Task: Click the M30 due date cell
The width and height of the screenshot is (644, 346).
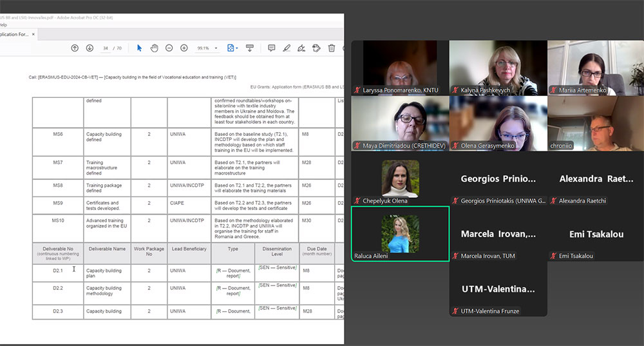Action: pyautogui.click(x=317, y=228)
